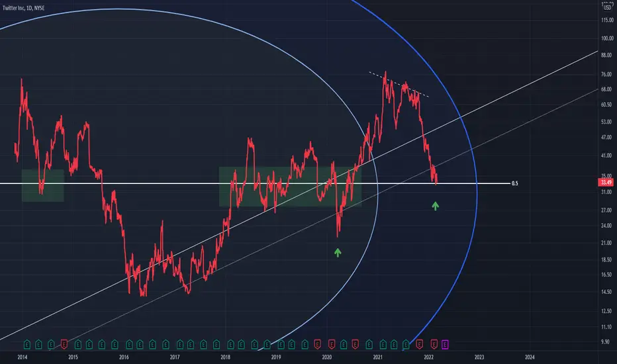Click the 14.50 price scale label
Viewport: 617px width, 364px height.
[x=606, y=292]
